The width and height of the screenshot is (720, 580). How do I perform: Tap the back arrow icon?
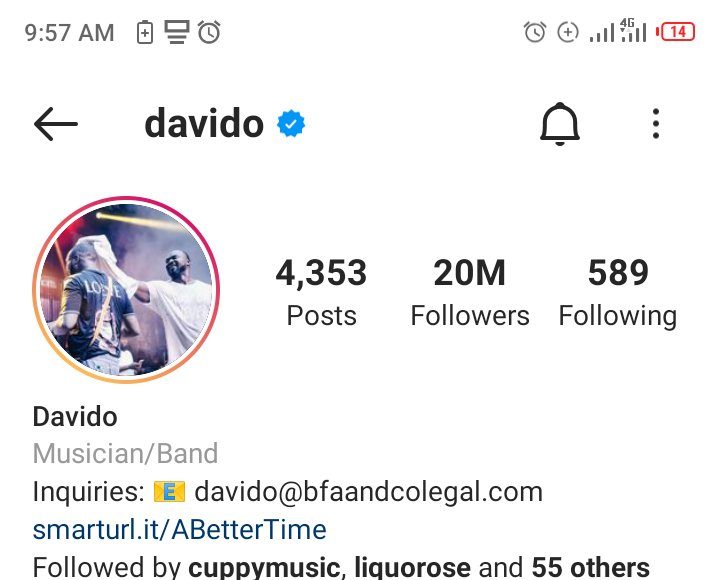(56, 124)
